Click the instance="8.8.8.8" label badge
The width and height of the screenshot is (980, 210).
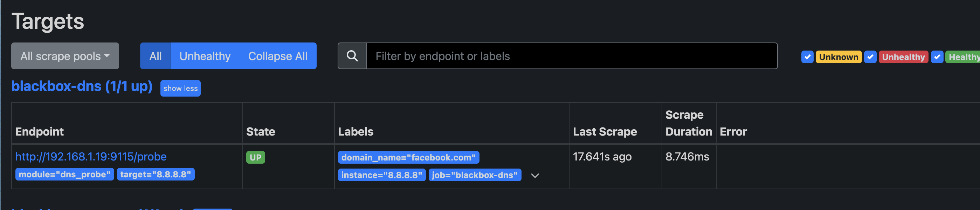(381, 175)
